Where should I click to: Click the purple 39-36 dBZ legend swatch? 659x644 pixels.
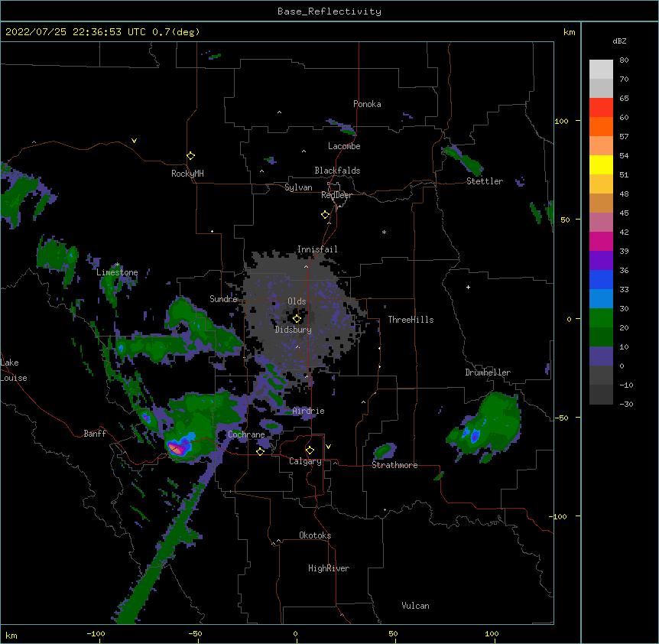[601, 261]
